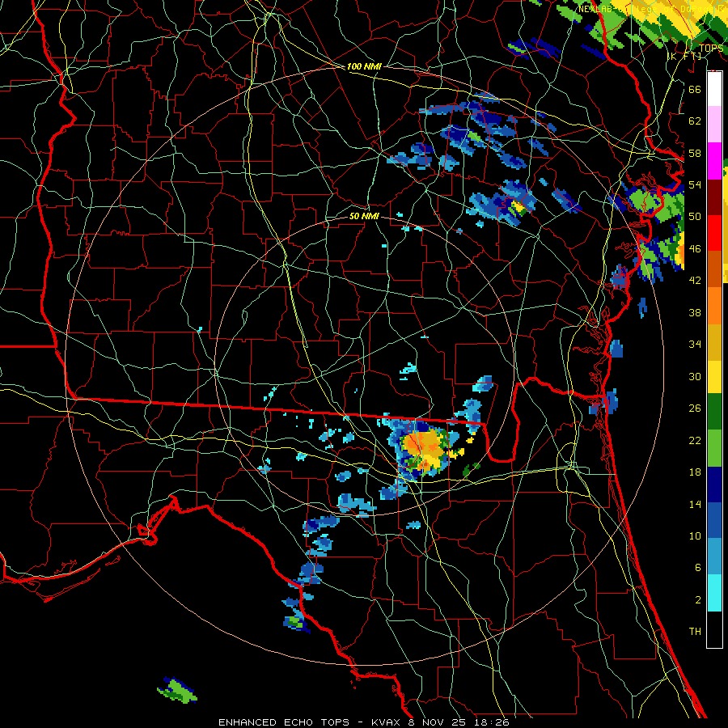The width and height of the screenshot is (728, 728).
Task: Click the '66' legend label
Action: [x=695, y=89]
